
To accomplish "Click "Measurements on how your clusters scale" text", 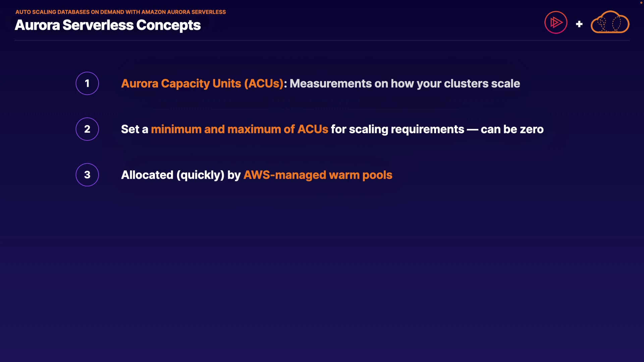I will 405,83.
